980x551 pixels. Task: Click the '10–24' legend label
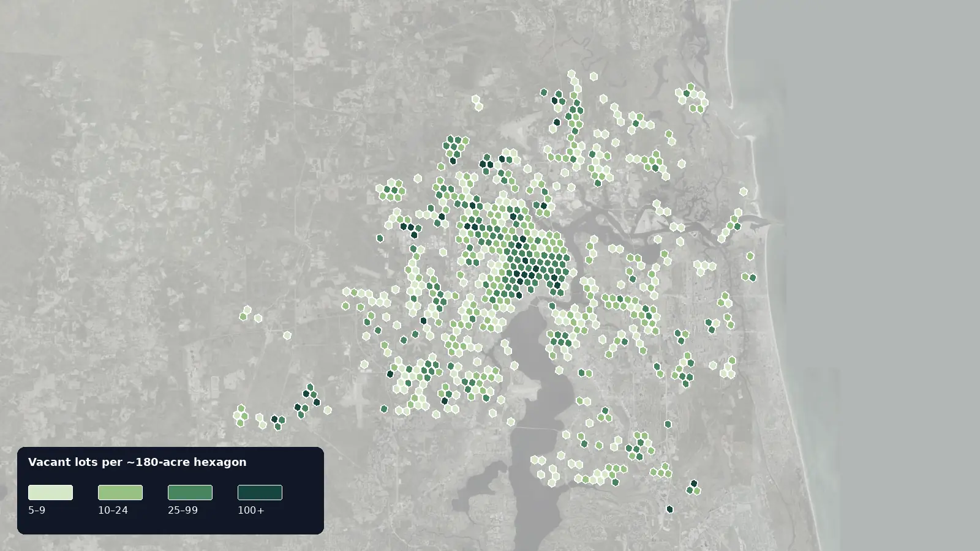(x=113, y=510)
